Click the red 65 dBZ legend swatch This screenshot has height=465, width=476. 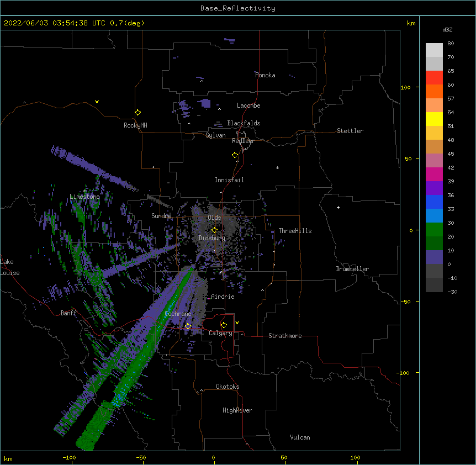434,78
